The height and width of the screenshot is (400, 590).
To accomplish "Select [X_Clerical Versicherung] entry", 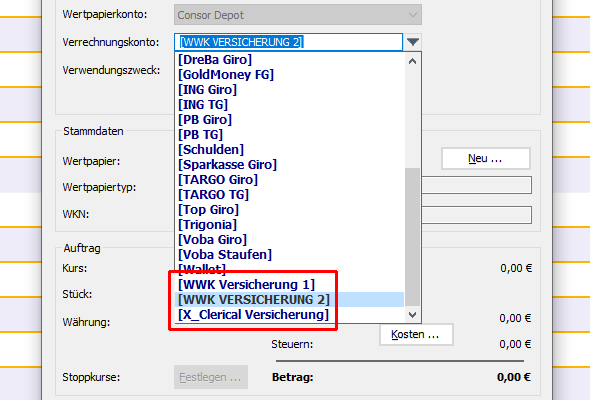I will click(289, 315).
